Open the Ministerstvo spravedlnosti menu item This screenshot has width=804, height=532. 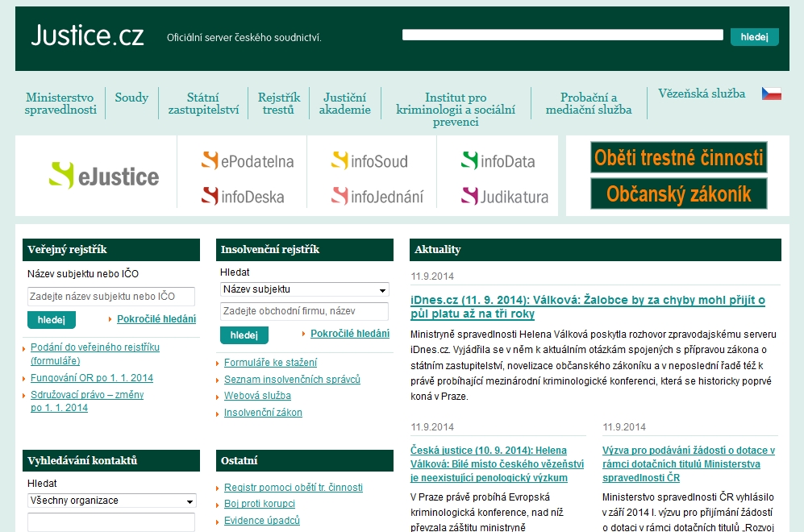tap(60, 103)
